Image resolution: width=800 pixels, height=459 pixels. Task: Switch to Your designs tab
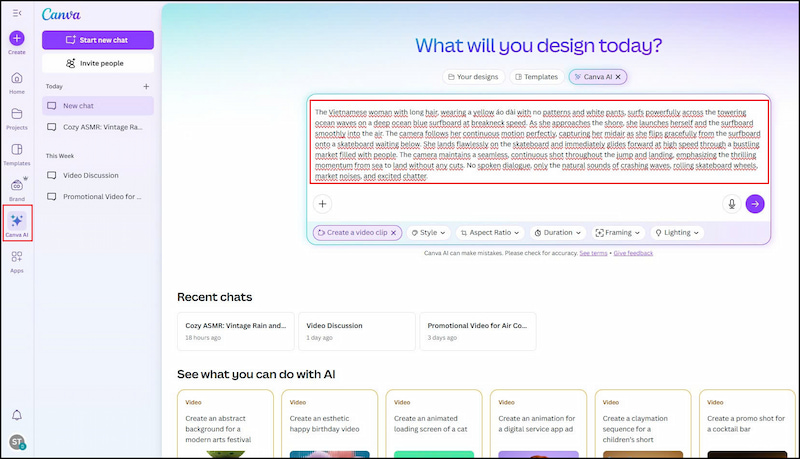[473, 77]
